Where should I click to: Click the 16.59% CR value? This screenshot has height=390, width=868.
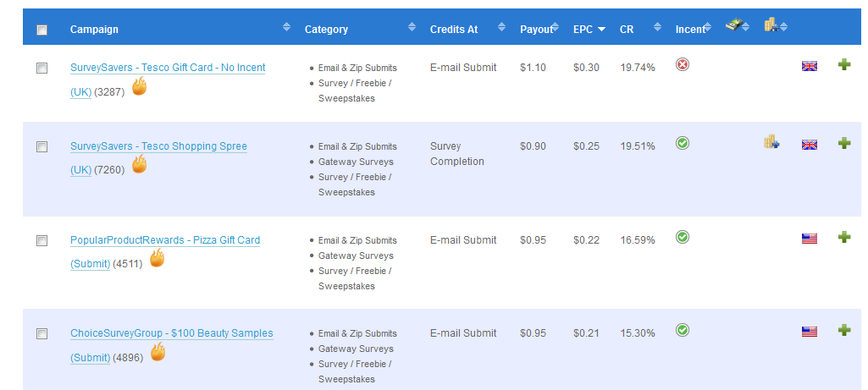pos(638,240)
